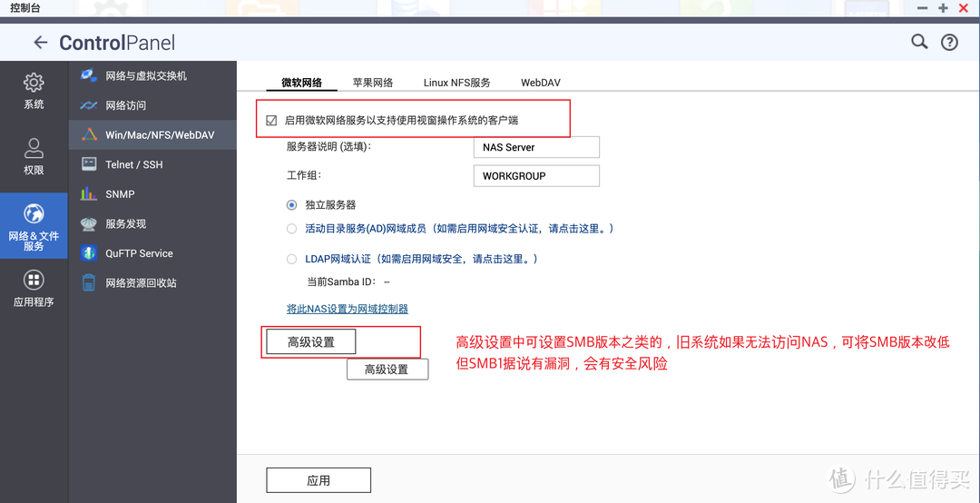980x503 pixels.
Task: Open 将此NAS设置为网域控制器 link
Action: pyautogui.click(x=348, y=309)
